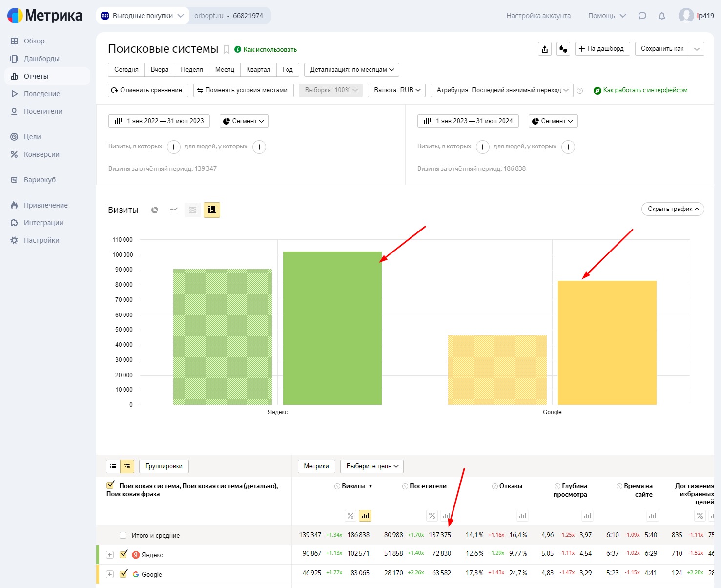Expand the Яндекс row
Viewport: 721px width, 588px height.
tap(110, 555)
